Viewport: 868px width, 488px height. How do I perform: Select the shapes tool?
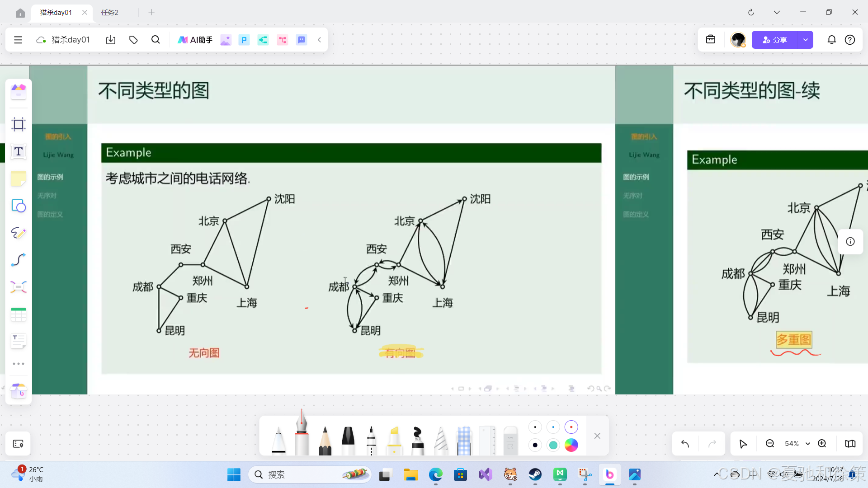pyautogui.click(x=19, y=206)
